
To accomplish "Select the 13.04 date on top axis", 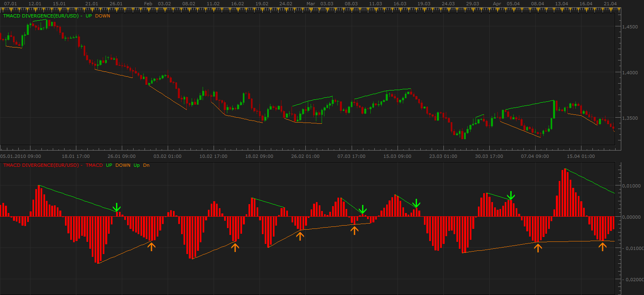I will click(x=562, y=4).
